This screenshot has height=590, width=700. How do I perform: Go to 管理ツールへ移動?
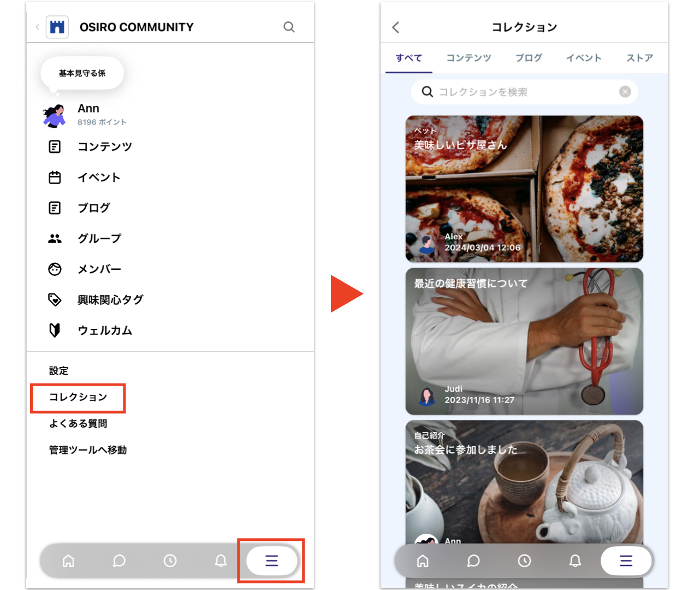click(x=88, y=450)
